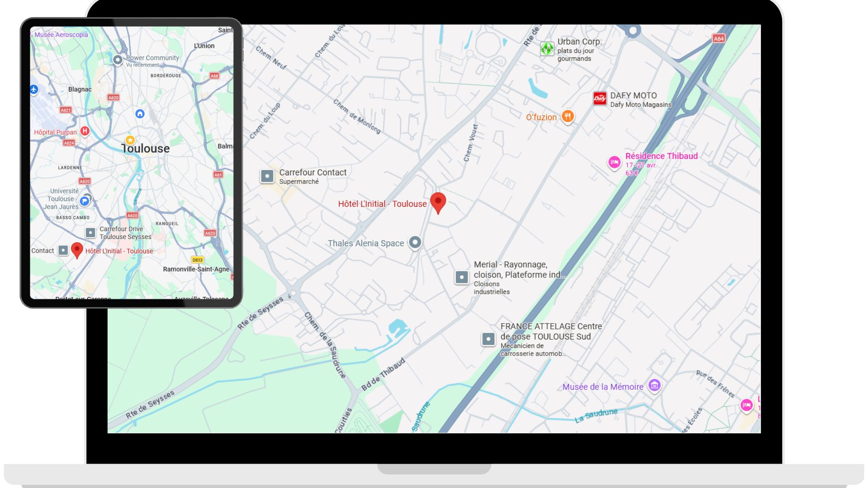Select the FRANCE ATTELAGE business icon
This screenshot has height=488, width=868.
pos(488,339)
